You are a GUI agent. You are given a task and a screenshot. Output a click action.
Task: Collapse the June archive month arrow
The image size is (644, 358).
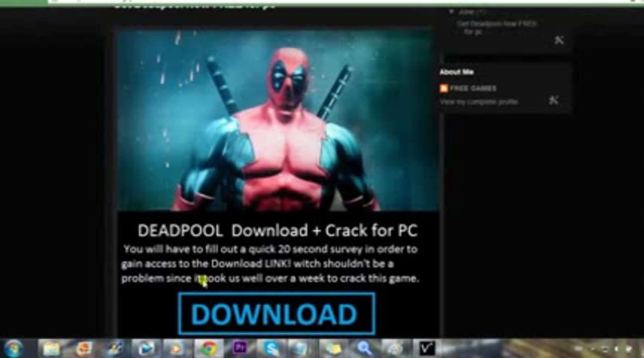pos(451,11)
